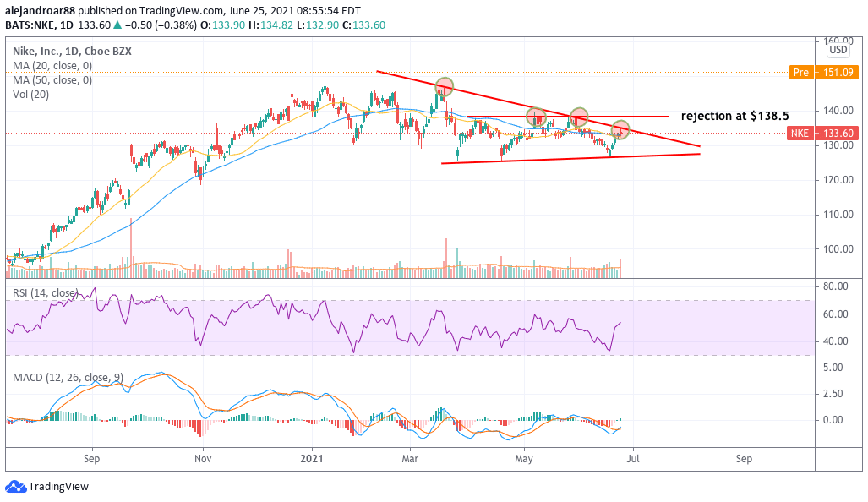
Task: Click the Sep label on left of time axis
Action: coord(91,459)
